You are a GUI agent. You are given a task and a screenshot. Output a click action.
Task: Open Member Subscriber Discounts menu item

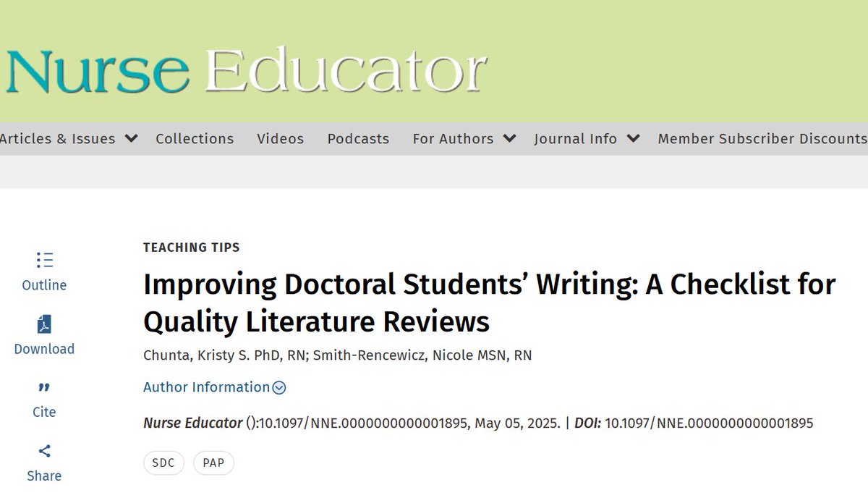click(x=762, y=138)
